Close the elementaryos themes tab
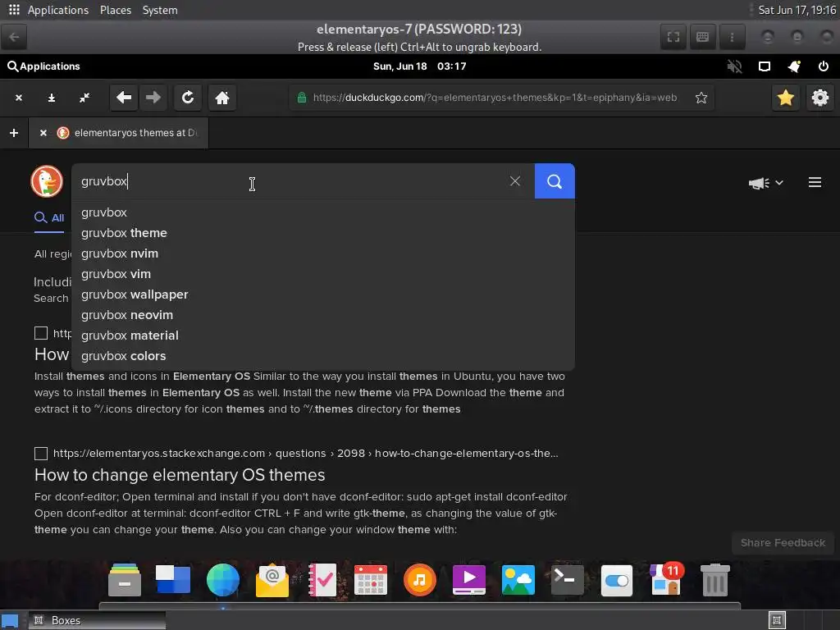840x630 pixels. (43, 132)
